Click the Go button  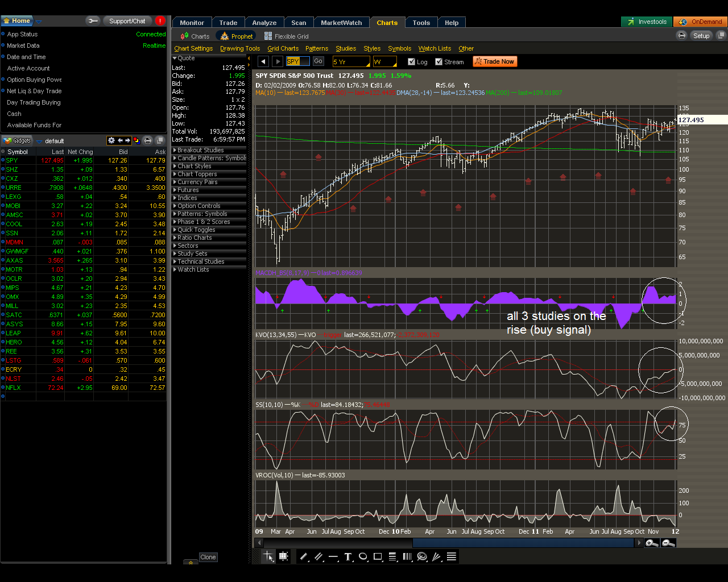coord(318,61)
